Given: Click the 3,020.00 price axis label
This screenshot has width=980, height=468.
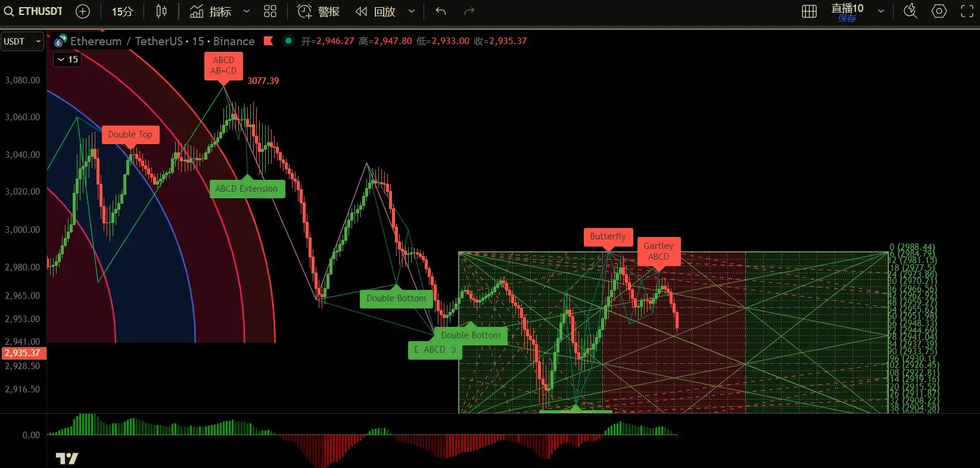Looking at the screenshot, I should [x=23, y=192].
